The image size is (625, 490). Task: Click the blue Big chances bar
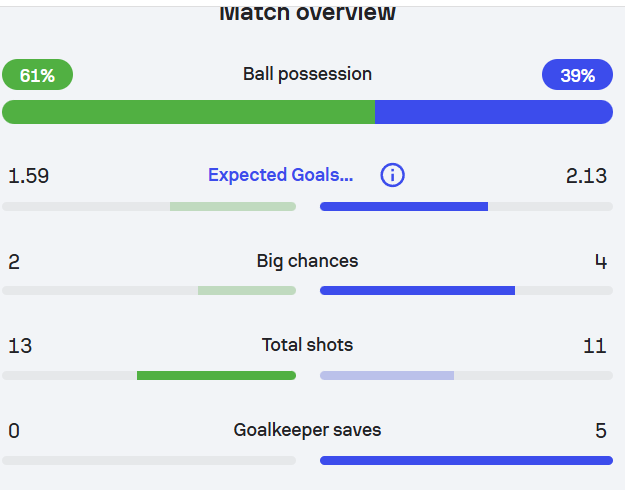(x=417, y=291)
